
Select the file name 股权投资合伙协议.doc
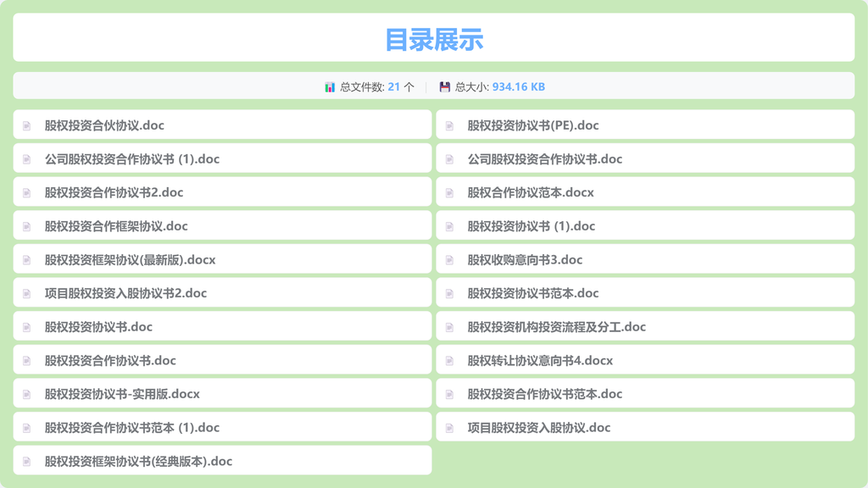104,125
